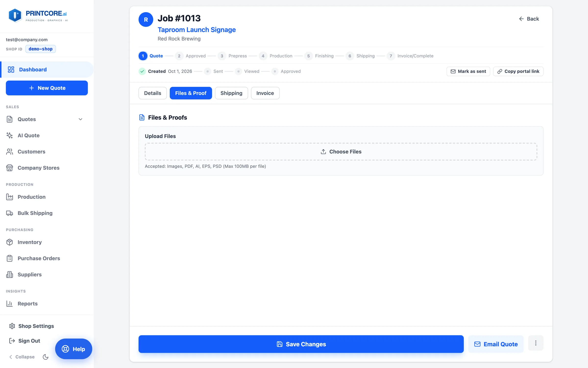Click Choose Files upload area
Image resolution: width=588 pixels, height=368 pixels.
click(341, 152)
